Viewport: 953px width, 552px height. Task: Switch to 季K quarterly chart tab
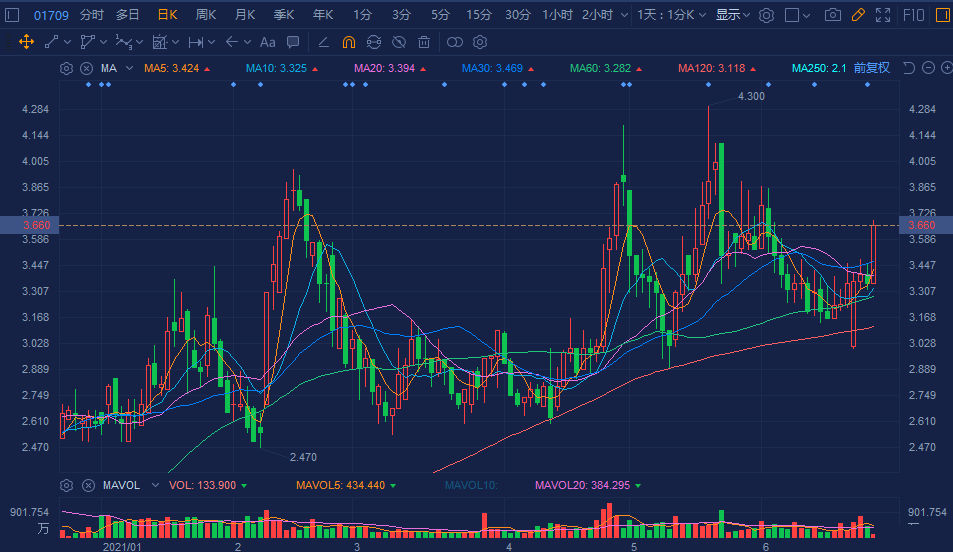pyautogui.click(x=284, y=15)
